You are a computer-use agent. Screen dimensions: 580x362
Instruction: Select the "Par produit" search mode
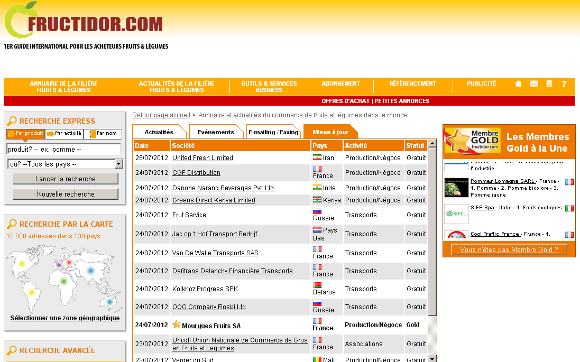(x=26, y=133)
